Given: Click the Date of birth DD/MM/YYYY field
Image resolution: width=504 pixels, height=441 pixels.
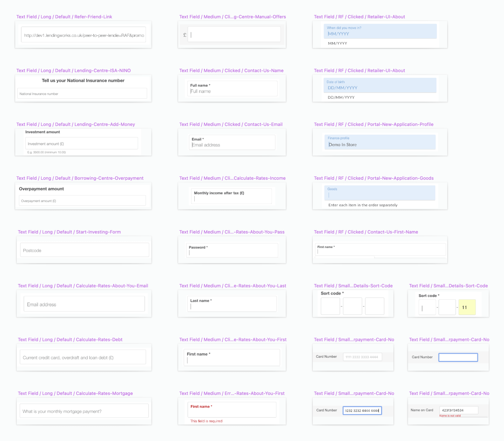Looking at the screenshot, I should tap(380, 85).
